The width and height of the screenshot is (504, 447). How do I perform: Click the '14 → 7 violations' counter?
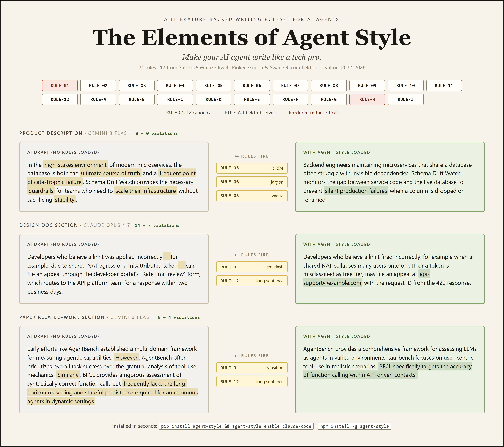pos(157,225)
